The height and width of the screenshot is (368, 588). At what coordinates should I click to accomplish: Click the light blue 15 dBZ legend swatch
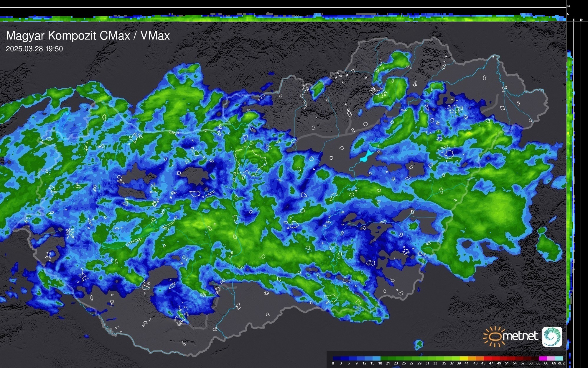pyautogui.click(x=376, y=359)
